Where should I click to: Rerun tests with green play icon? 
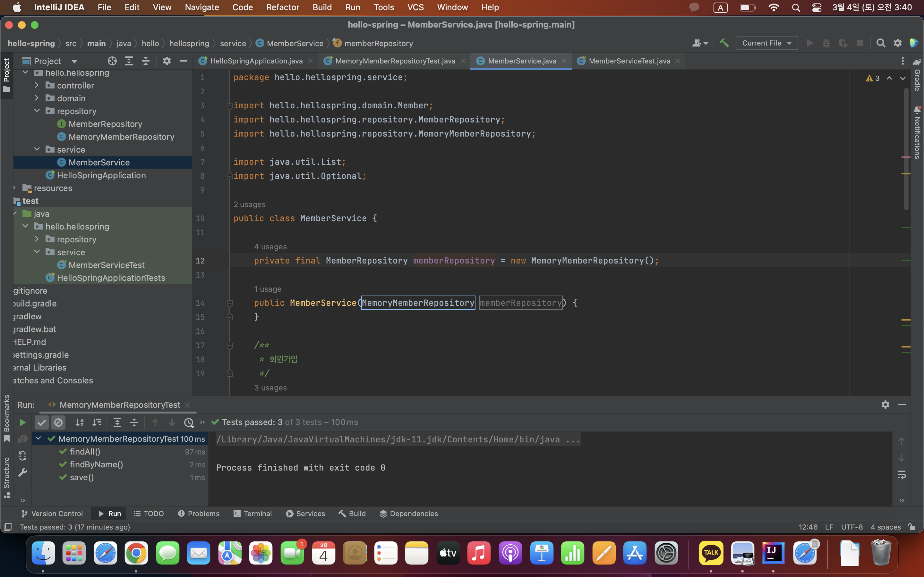(22, 422)
